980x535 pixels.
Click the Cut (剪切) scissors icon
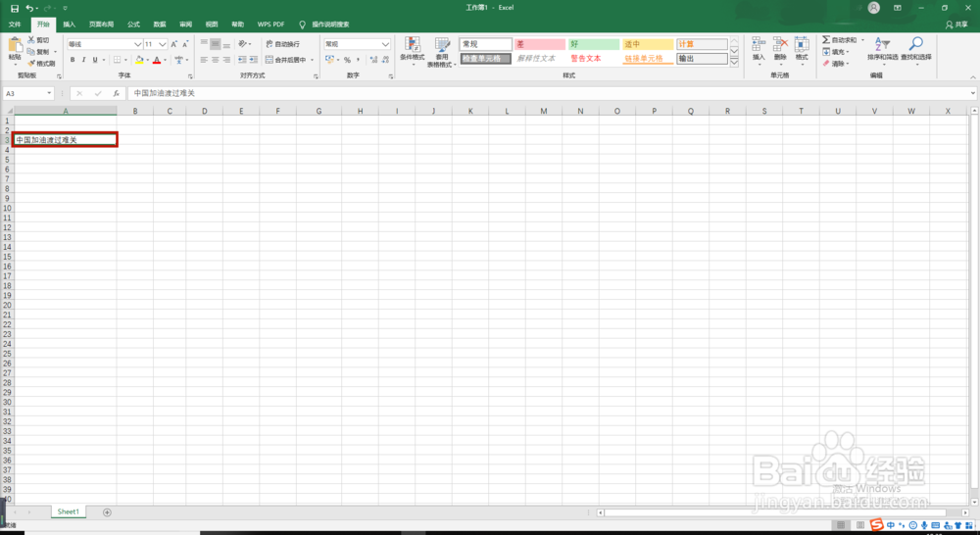[31, 40]
